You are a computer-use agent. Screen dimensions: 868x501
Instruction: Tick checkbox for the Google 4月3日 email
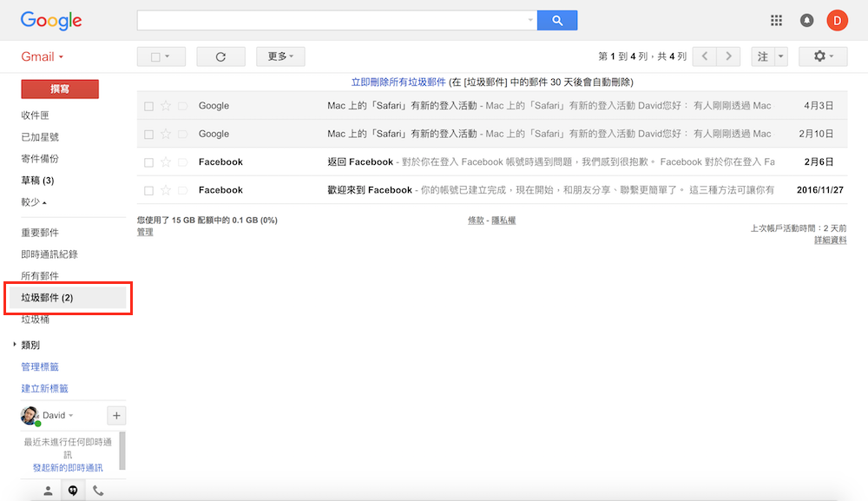(x=149, y=106)
